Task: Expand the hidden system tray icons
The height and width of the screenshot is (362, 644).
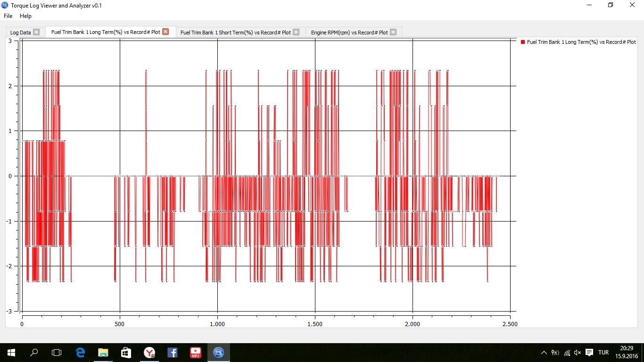Action: tap(544, 353)
